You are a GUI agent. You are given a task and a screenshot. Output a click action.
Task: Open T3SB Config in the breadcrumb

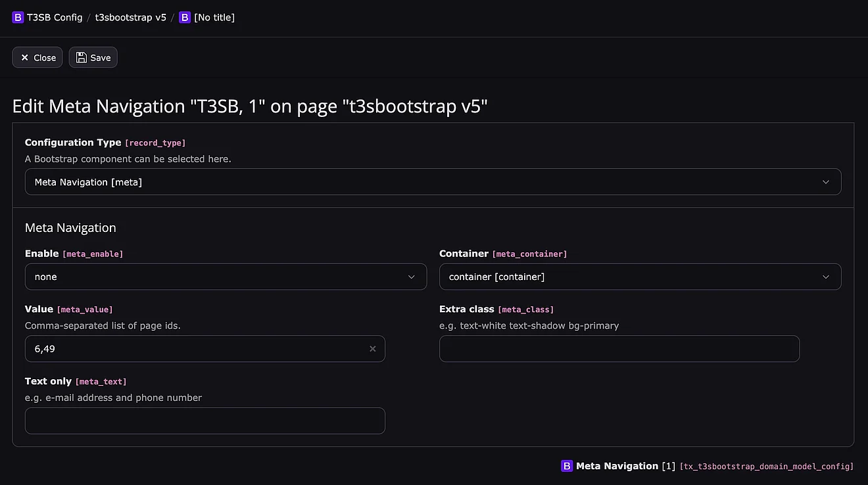pyautogui.click(x=55, y=17)
